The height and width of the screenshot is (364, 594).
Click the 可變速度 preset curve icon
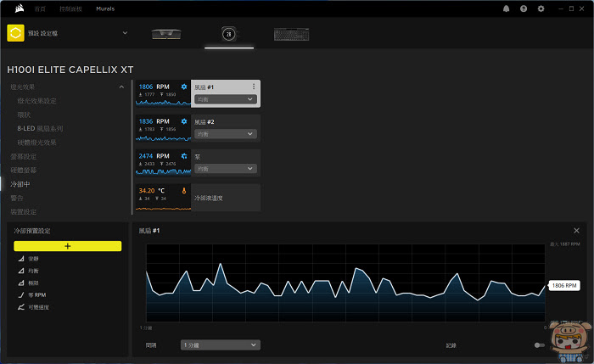click(21, 307)
